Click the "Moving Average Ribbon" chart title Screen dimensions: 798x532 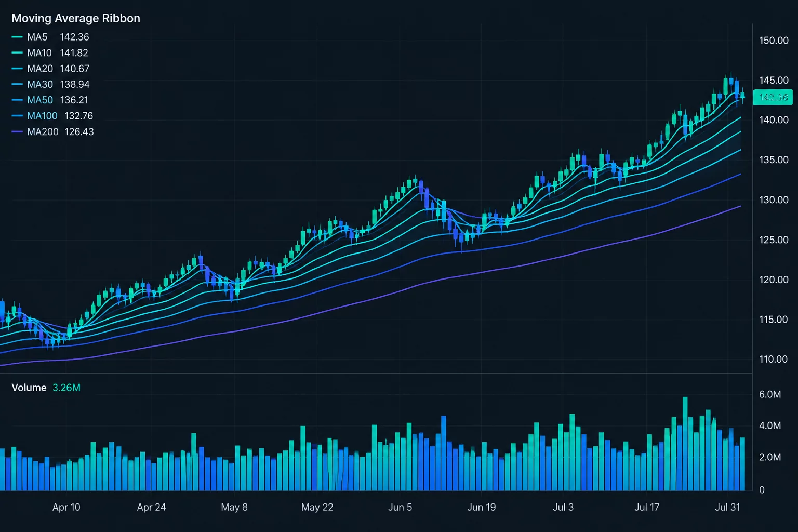click(76, 18)
